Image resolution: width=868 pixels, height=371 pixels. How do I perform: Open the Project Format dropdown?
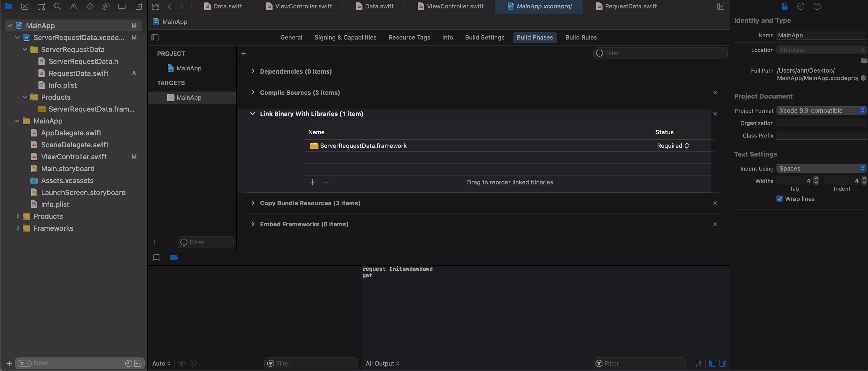tap(821, 110)
